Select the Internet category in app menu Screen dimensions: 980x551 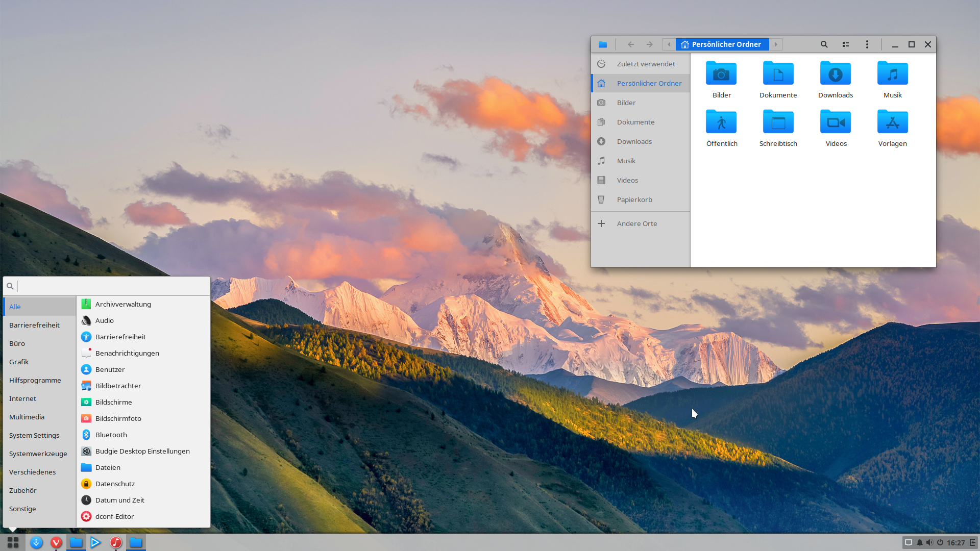(22, 398)
